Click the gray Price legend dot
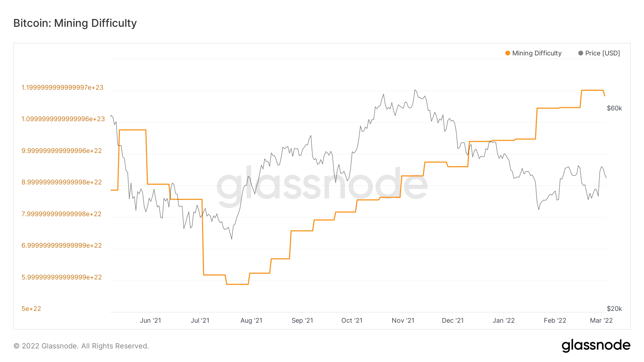 (581, 53)
